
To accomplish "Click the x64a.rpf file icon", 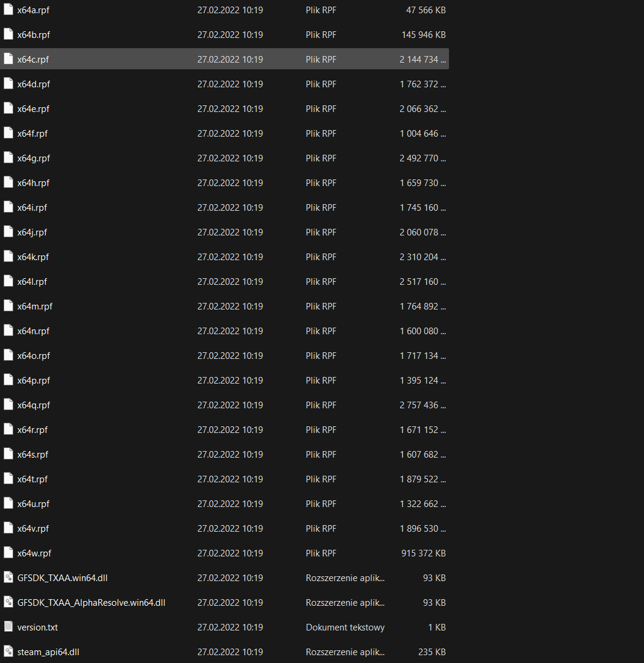I will [8, 10].
